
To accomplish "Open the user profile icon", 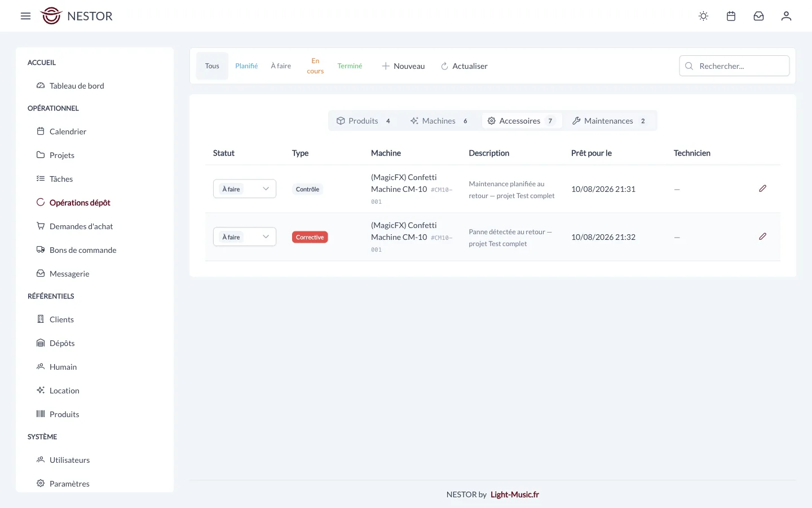I will pyautogui.click(x=786, y=16).
